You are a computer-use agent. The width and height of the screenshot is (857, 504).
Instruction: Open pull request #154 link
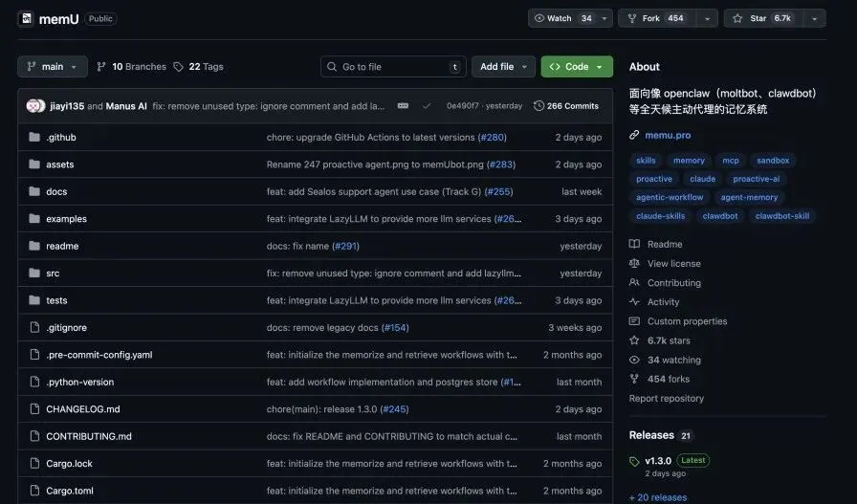click(x=395, y=327)
